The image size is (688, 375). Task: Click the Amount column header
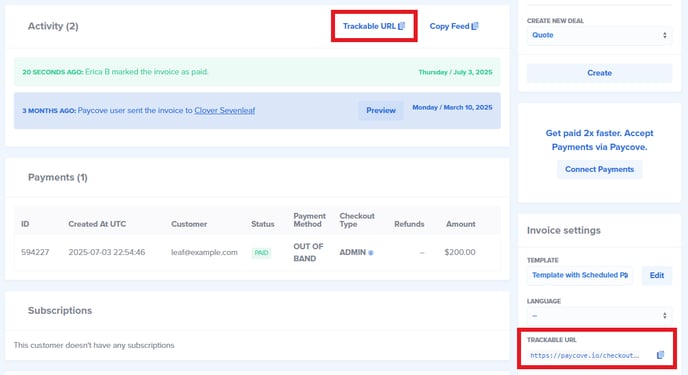click(461, 224)
